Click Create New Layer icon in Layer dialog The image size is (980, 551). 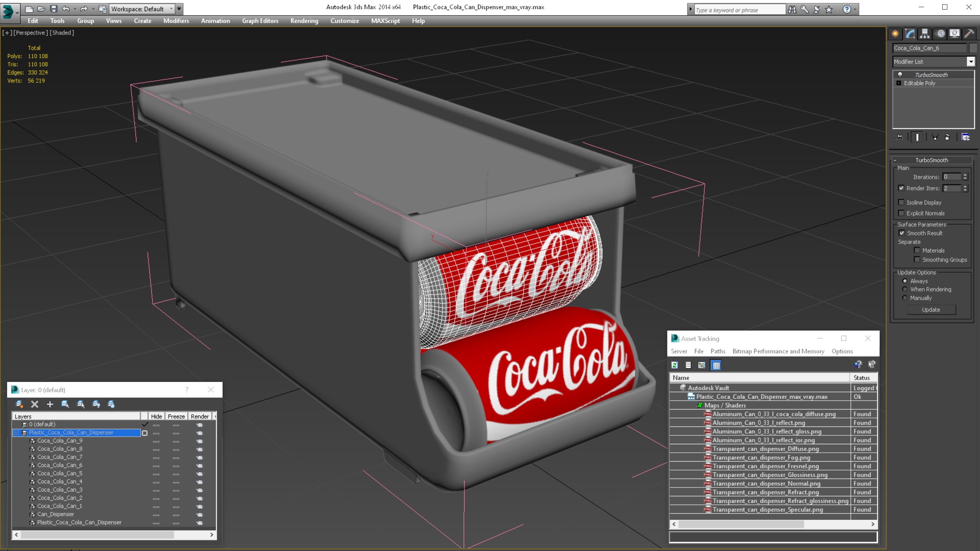point(19,404)
